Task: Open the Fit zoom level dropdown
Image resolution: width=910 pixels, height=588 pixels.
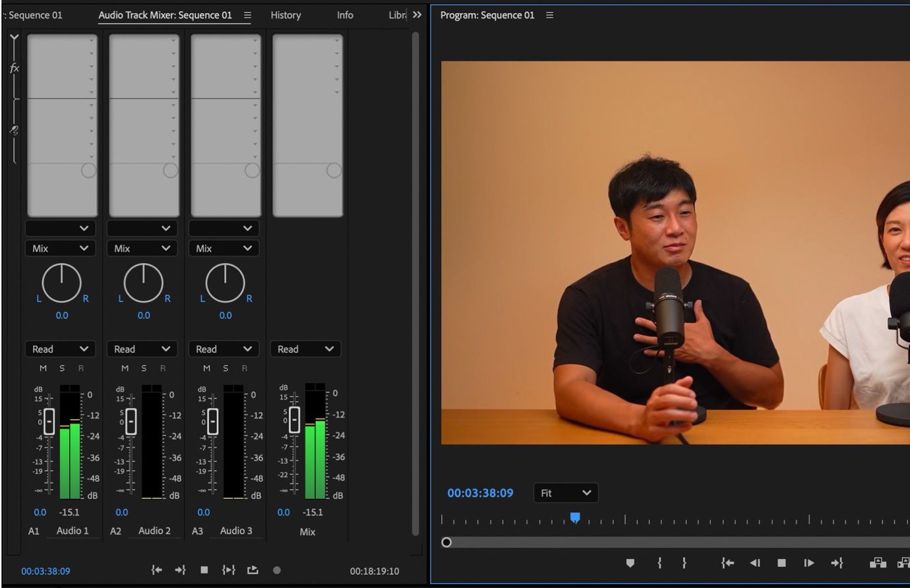Action: (565, 492)
